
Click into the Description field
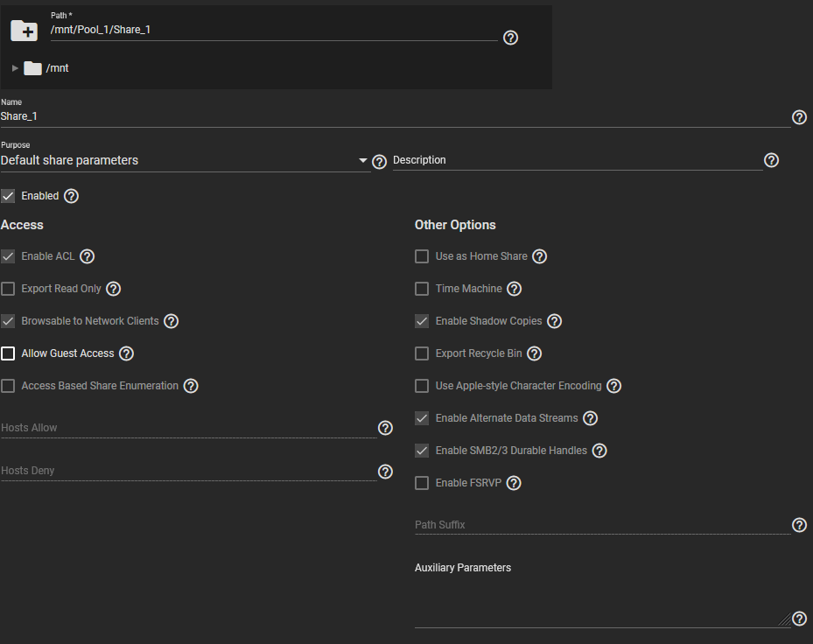point(578,160)
